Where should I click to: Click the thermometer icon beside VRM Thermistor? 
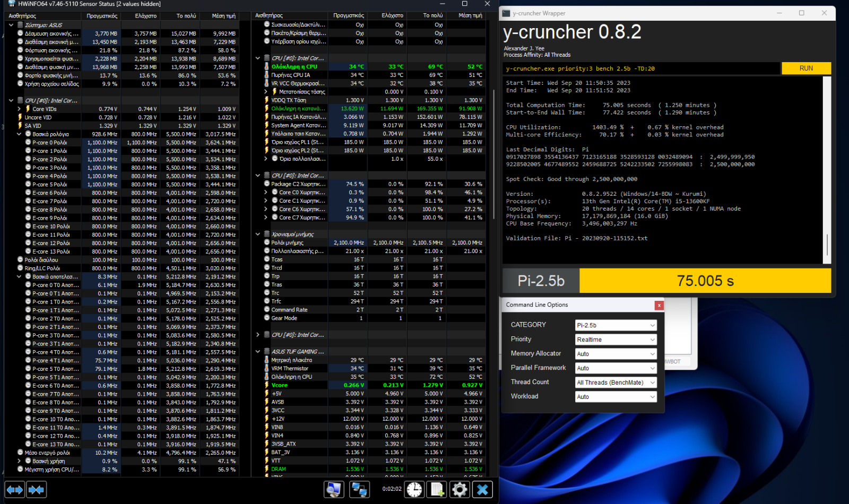pyautogui.click(x=267, y=368)
